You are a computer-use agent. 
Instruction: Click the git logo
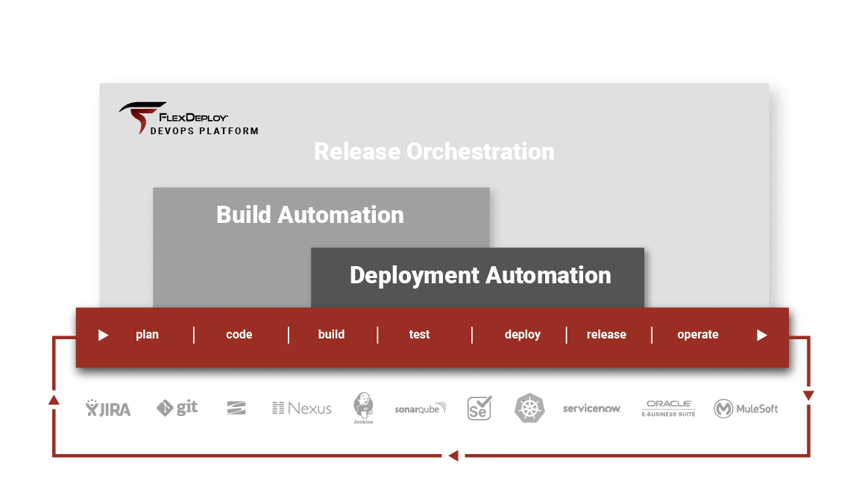(x=177, y=408)
